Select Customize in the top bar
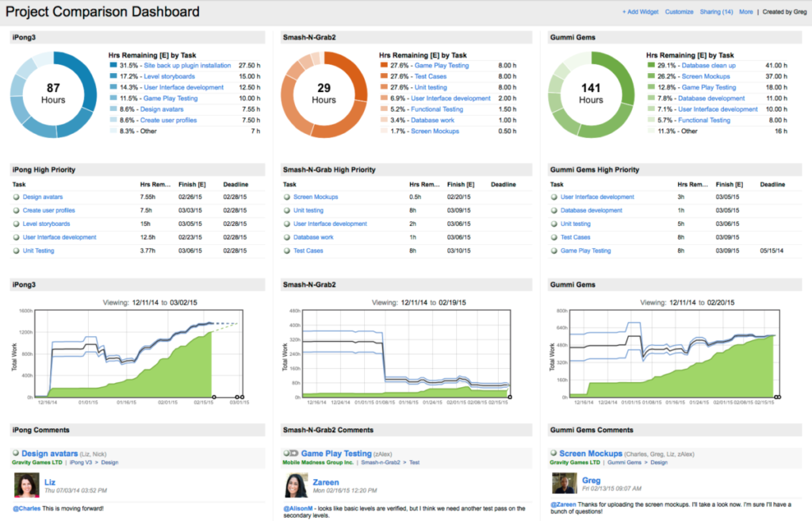The width and height of the screenshot is (812, 521). 679,12
